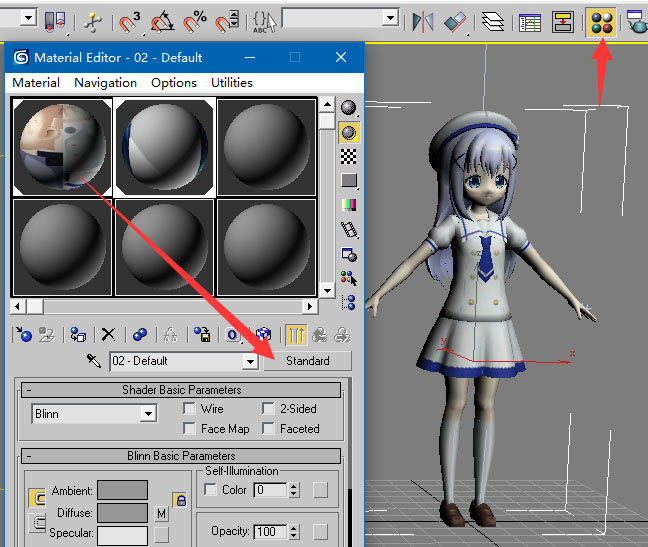
Task: Expand the 02 - Default material name dropdown
Action: pyautogui.click(x=250, y=361)
